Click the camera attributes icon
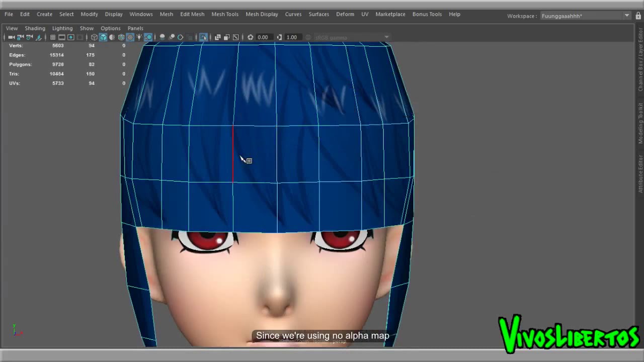The image size is (644, 362). 29,37
